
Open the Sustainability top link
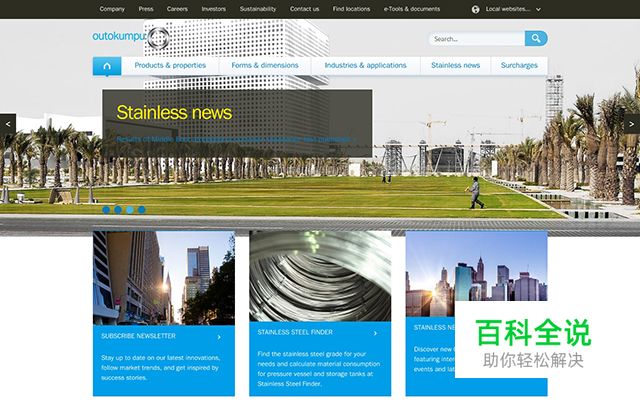coord(258,9)
